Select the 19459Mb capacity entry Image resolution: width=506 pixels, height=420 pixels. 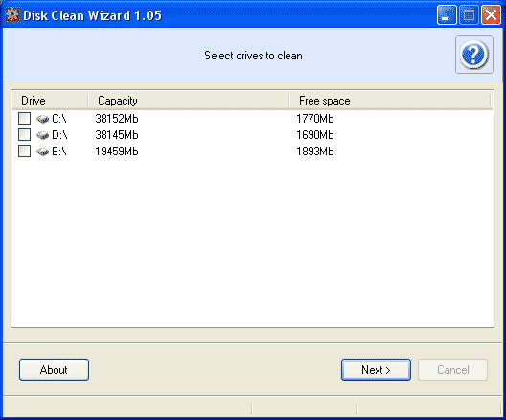[117, 152]
